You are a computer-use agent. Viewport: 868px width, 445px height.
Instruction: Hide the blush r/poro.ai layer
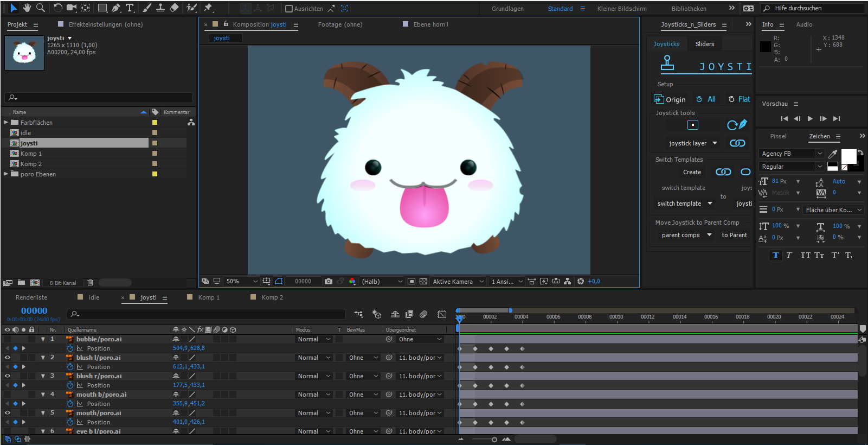pyautogui.click(x=8, y=376)
